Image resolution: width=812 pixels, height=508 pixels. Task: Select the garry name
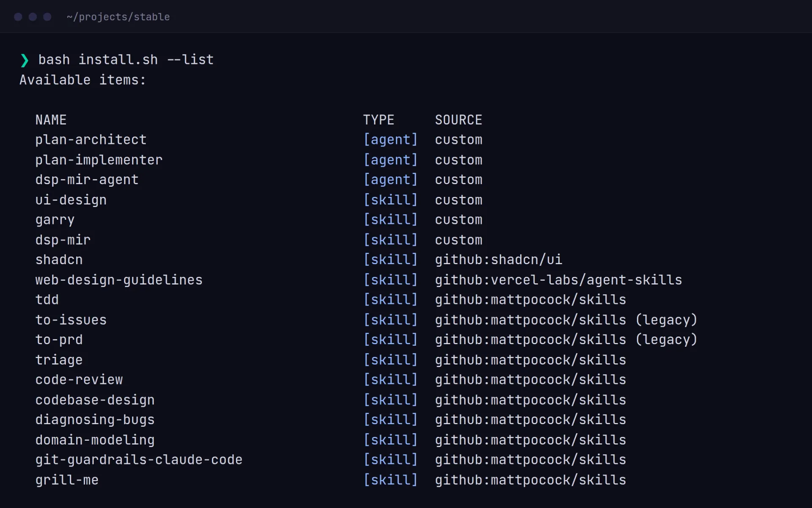[x=55, y=220]
